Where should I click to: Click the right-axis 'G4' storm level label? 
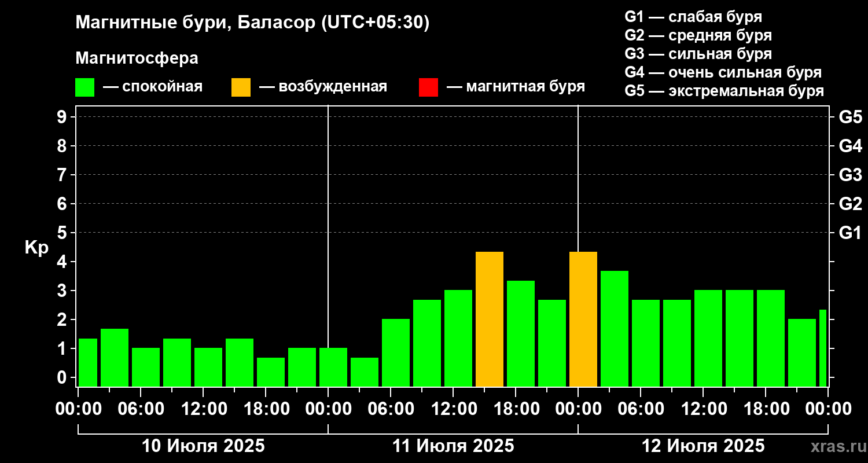(850, 146)
